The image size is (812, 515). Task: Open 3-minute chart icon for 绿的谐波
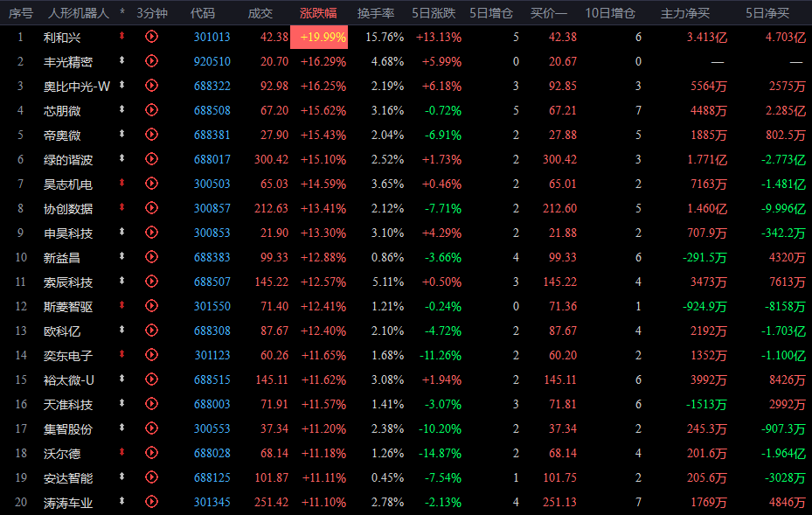(x=151, y=159)
